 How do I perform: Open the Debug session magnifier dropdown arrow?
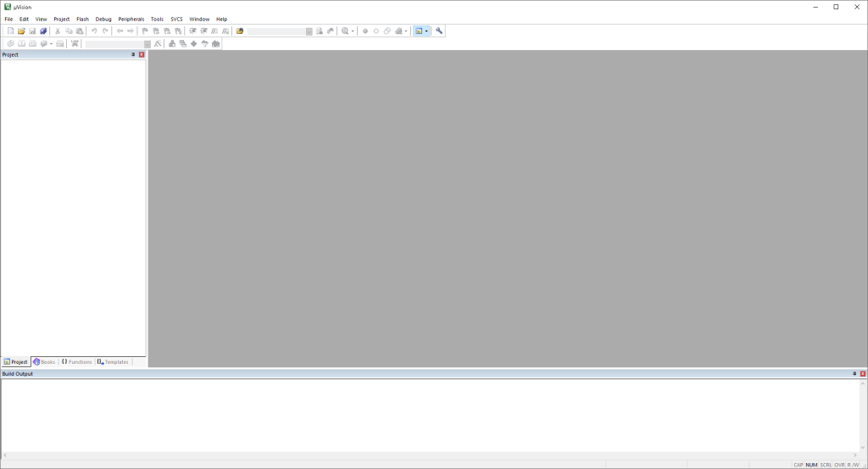(x=353, y=31)
